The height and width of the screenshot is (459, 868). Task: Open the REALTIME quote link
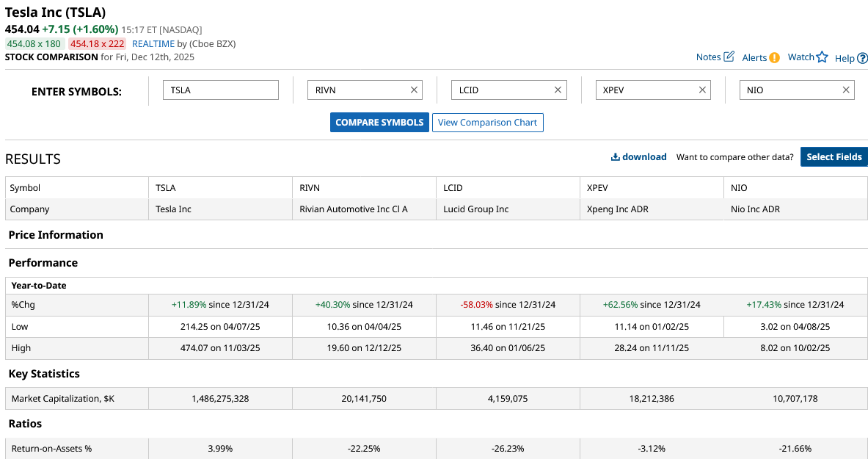pos(153,43)
